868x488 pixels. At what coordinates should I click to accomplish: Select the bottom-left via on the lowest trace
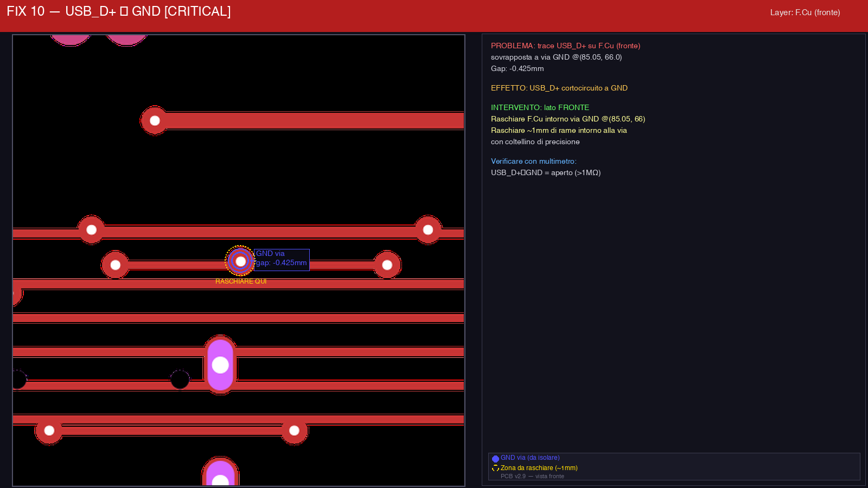click(49, 431)
